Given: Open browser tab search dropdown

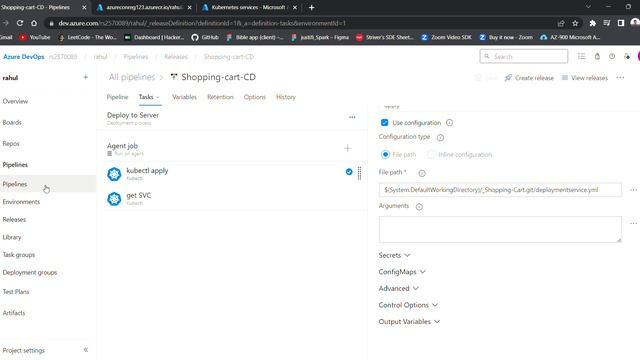Looking at the screenshot, I should pos(588,7).
